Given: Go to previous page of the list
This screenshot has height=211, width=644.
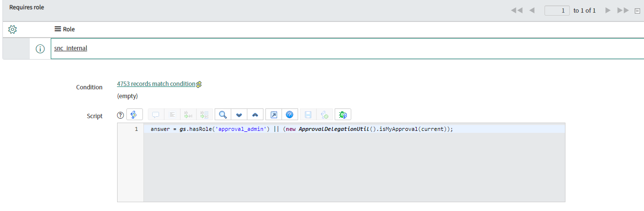Looking at the screenshot, I should 532,10.
